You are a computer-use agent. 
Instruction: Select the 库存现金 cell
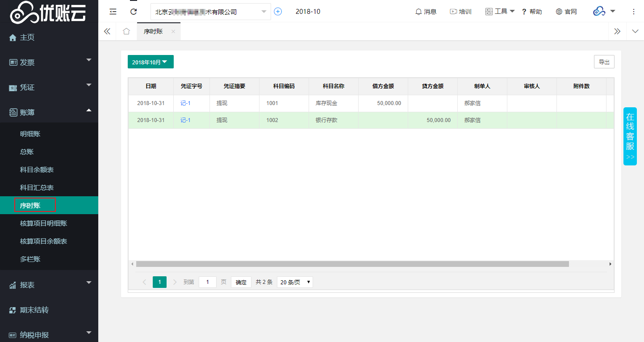pos(334,103)
